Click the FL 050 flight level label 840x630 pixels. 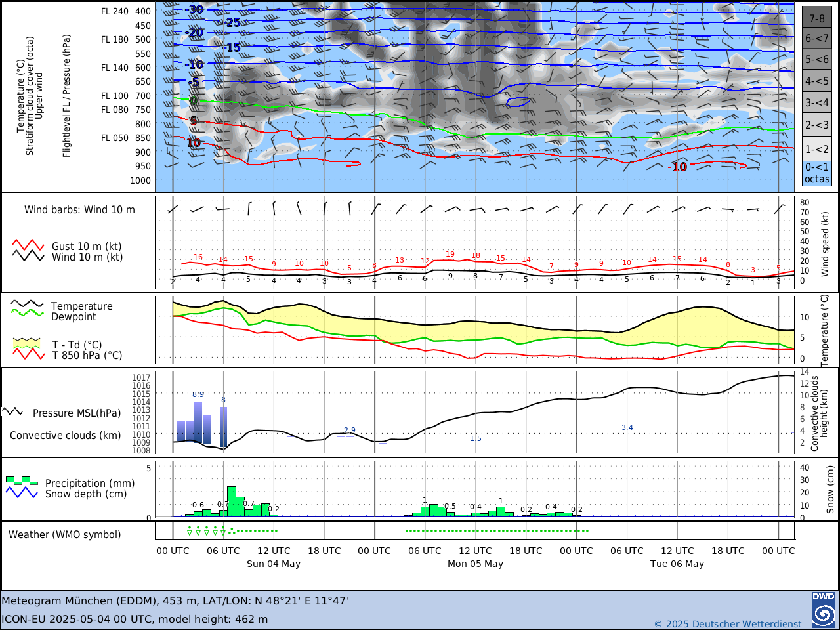point(115,138)
